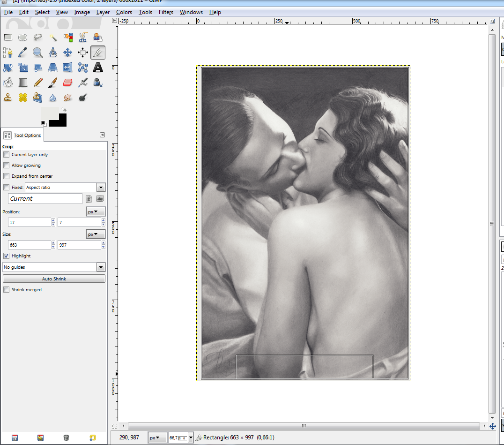Viewport: 504px width, 445px height.
Task: Select the Ellipse Select tool
Action: tap(23, 38)
